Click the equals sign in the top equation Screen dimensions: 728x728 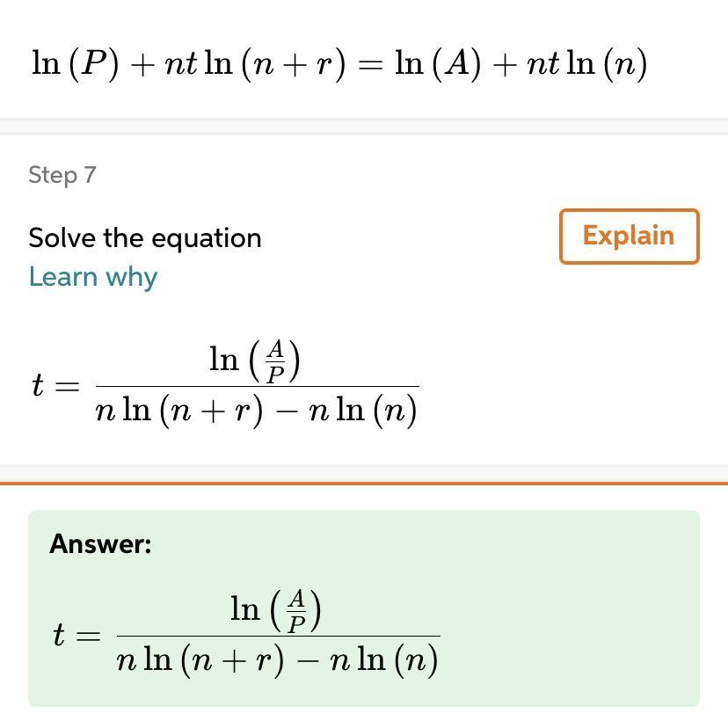(371, 65)
